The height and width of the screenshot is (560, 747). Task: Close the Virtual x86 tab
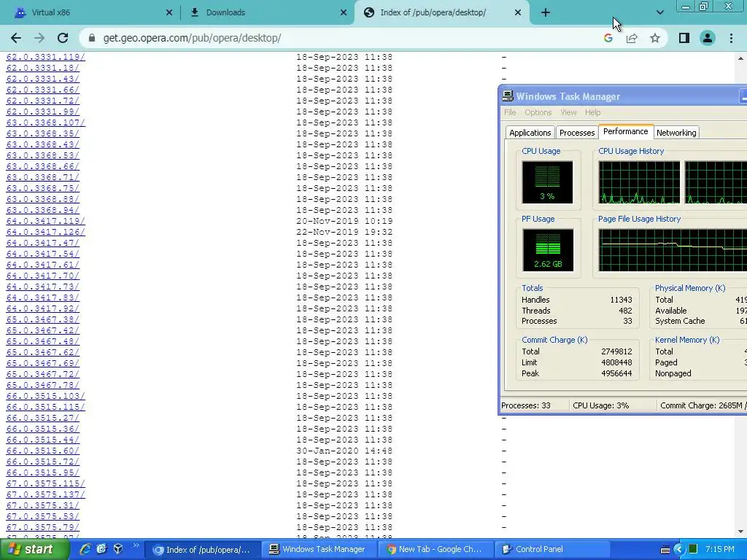169,13
